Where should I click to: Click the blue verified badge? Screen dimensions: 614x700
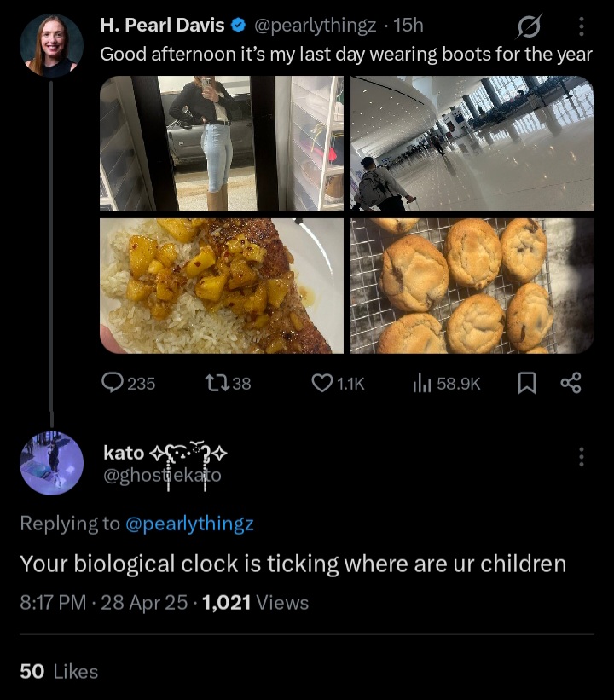coord(240,26)
